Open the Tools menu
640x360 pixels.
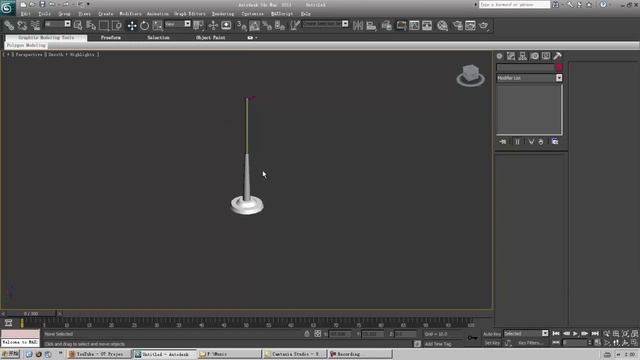pyautogui.click(x=44, y=14)
